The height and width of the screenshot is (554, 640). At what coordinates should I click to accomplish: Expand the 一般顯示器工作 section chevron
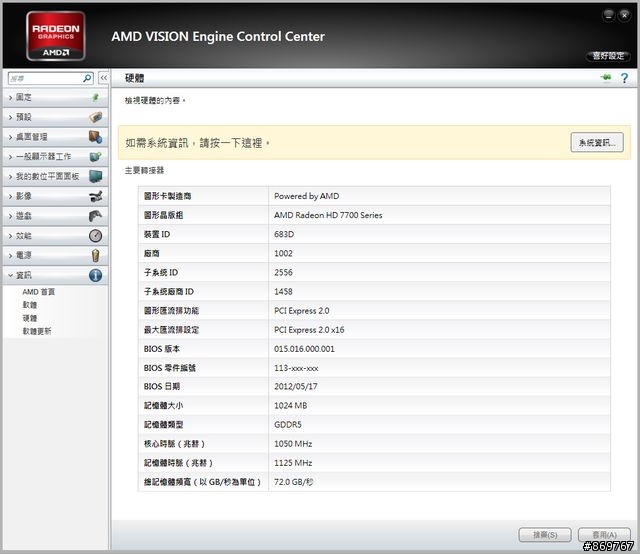[x=10, y=157]
